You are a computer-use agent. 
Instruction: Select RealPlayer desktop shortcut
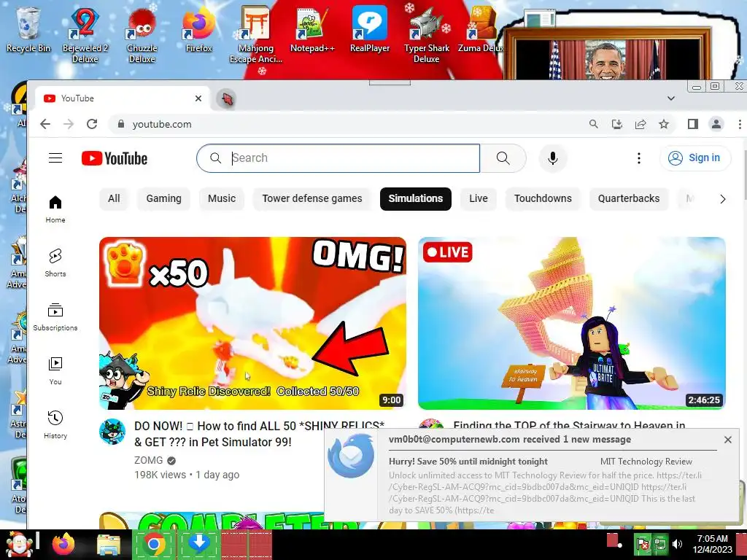pyautogui.click(x=370, y=28)
